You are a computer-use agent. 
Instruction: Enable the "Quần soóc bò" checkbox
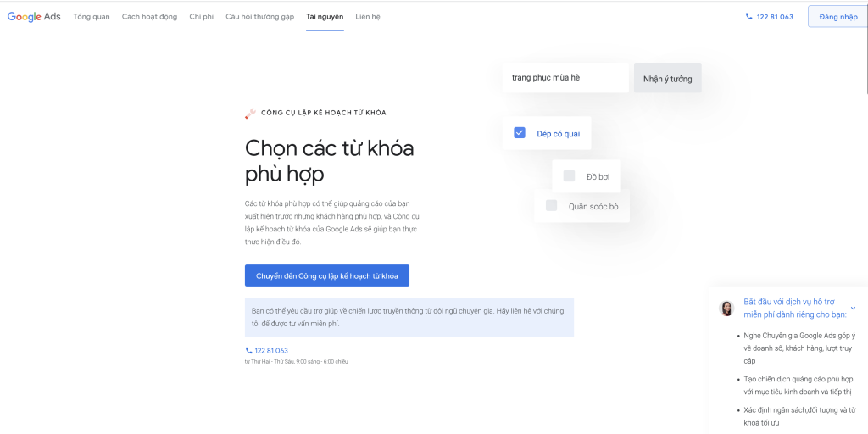[x=551, y=206]
